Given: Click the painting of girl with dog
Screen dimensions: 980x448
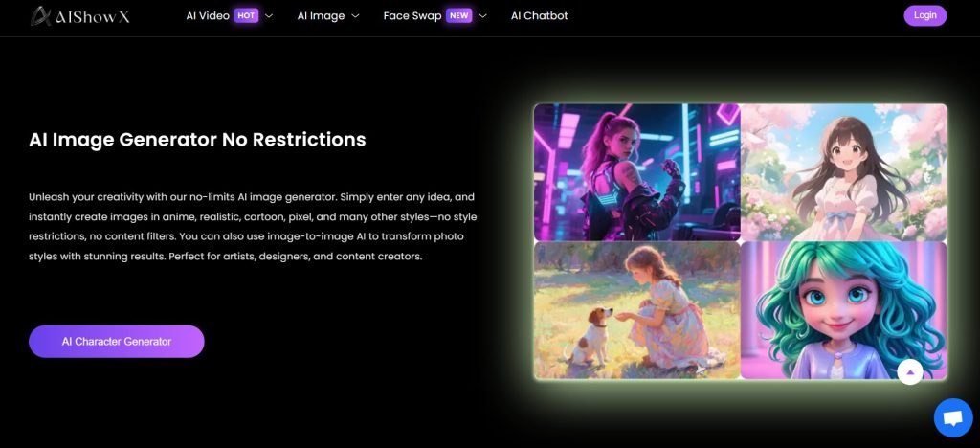Looking at the screenshot, I should 636,309.
